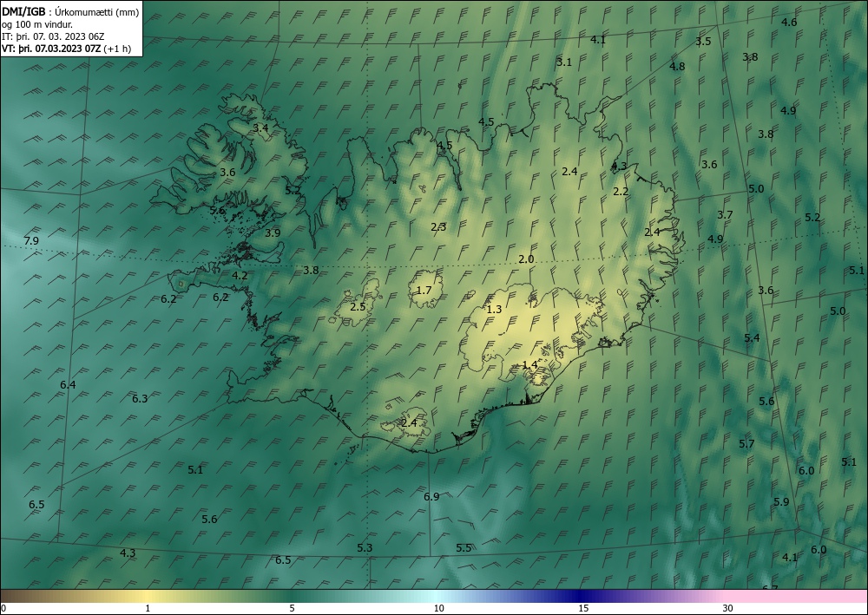Click the 3.4 value in northern Westfjords
Screen dimensions: 868x615
click(260, 128)
